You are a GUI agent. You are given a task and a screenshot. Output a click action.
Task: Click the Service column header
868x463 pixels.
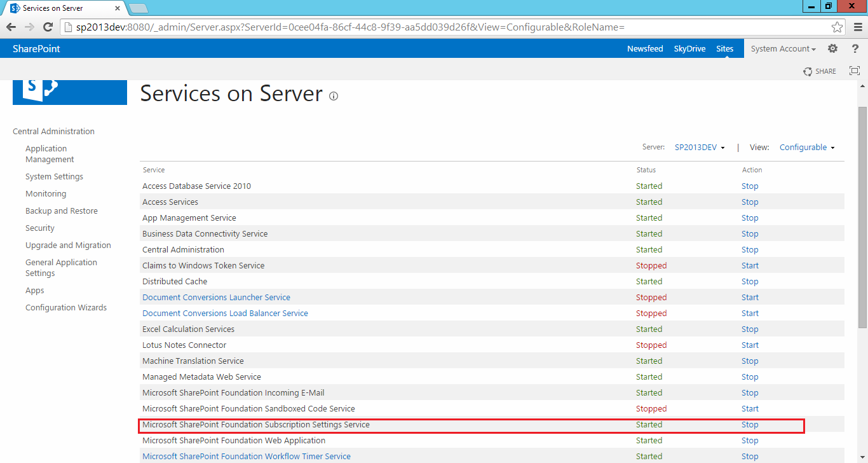(154, 170)
